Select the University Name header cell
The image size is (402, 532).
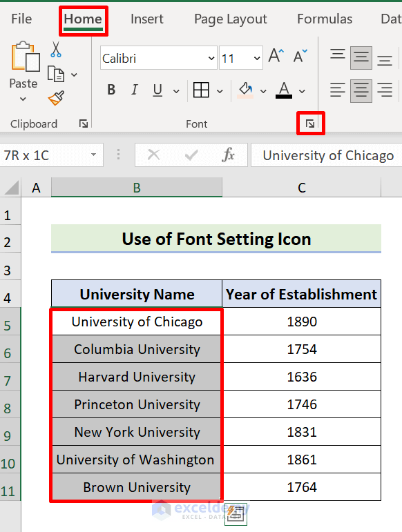(137, 294)
